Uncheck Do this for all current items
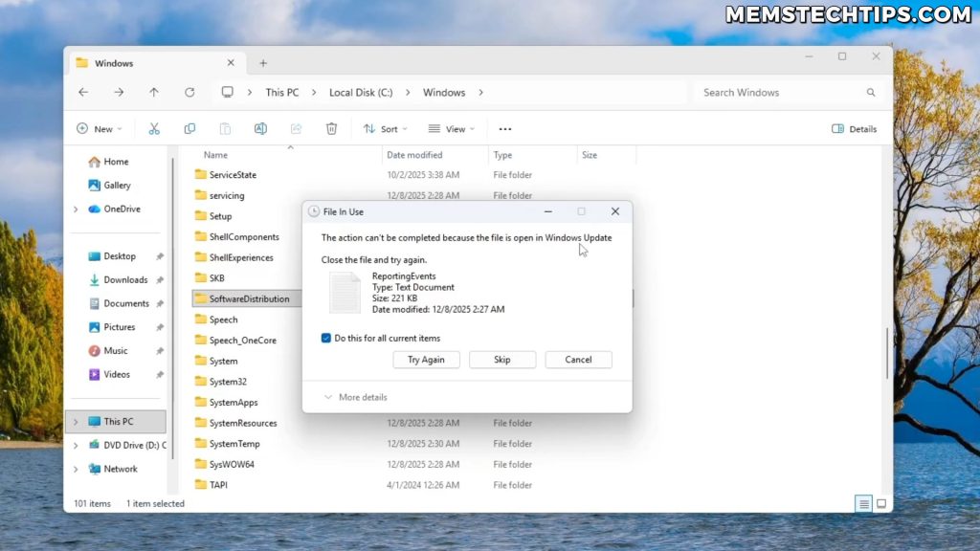 tap(326, 338)
